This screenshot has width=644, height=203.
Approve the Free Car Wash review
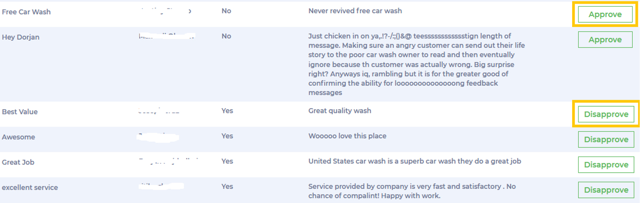coord(605,15)
